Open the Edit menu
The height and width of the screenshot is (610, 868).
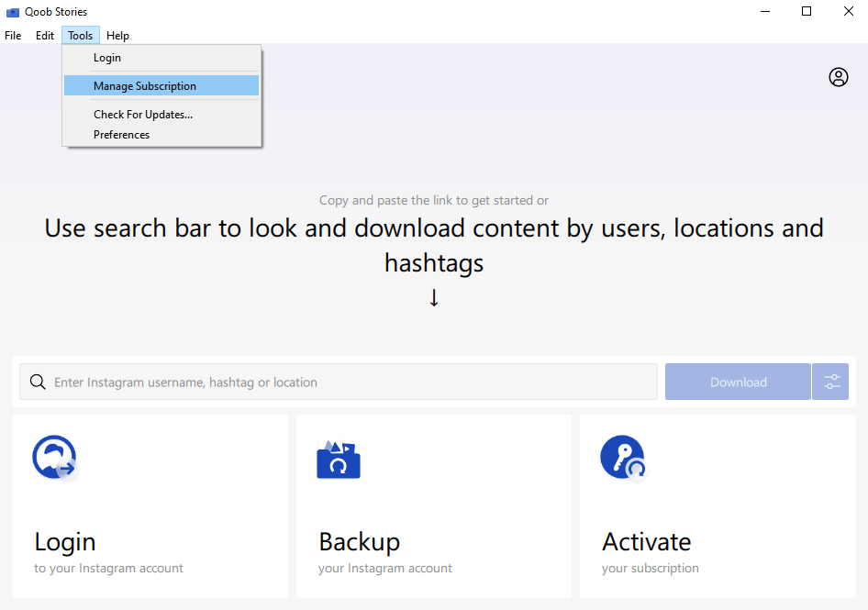click(45, 36)
